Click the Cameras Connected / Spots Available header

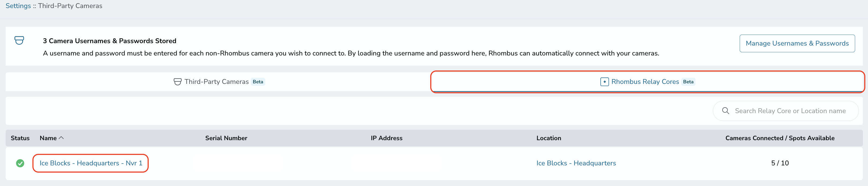[x=780, y=138]
